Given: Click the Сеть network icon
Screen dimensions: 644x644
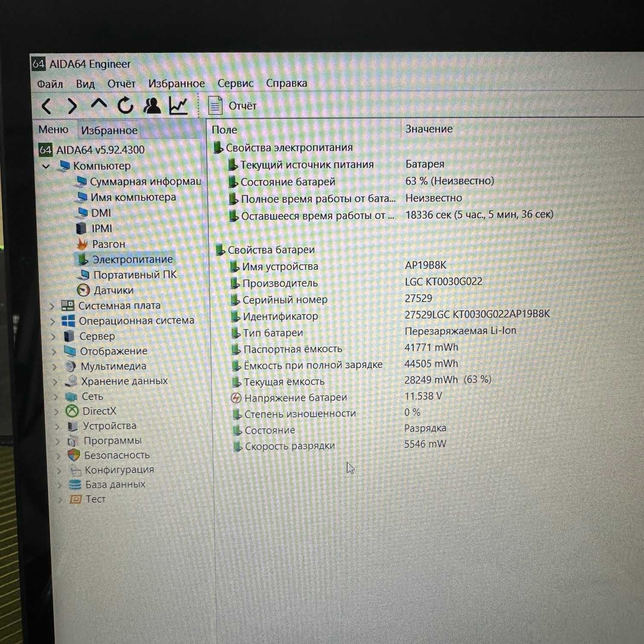Looking at the screenshot, I should (71, 397).
